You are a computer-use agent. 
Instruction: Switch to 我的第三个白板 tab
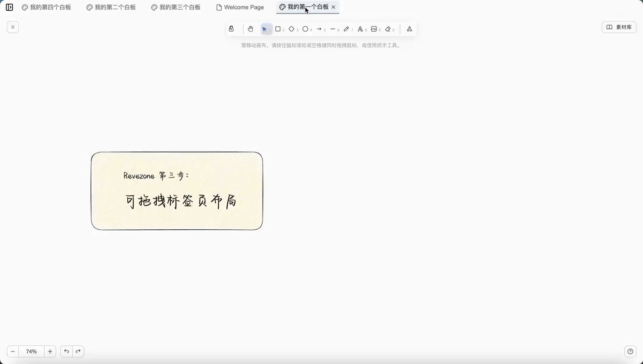click(176, 7)
